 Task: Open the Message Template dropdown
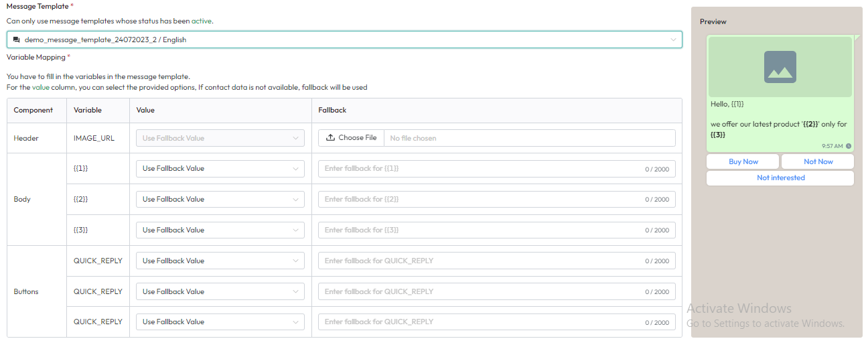click(344, 40)
